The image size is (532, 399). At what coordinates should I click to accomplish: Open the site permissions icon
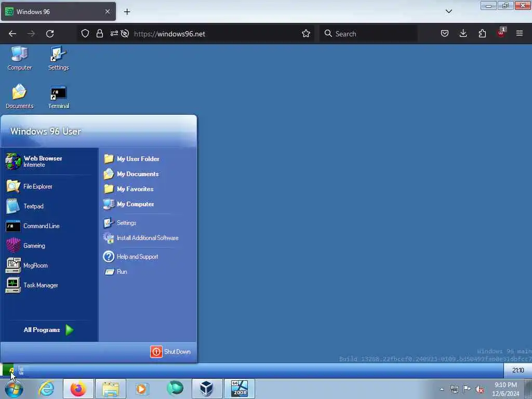click(x=114, y=34)
